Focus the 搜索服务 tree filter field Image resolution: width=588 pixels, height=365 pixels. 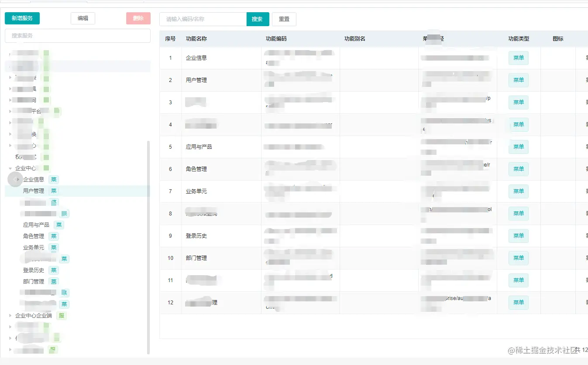coord(78,36)
